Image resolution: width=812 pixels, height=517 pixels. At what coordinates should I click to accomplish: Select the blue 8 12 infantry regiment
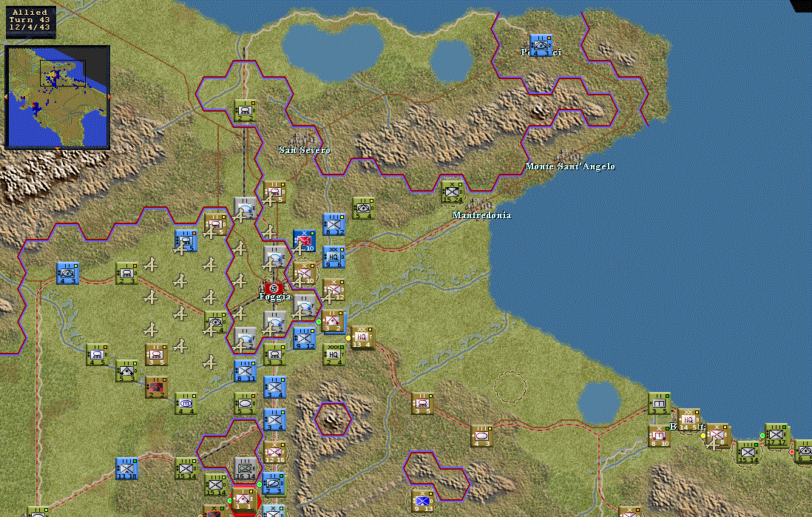coord(334,224)
